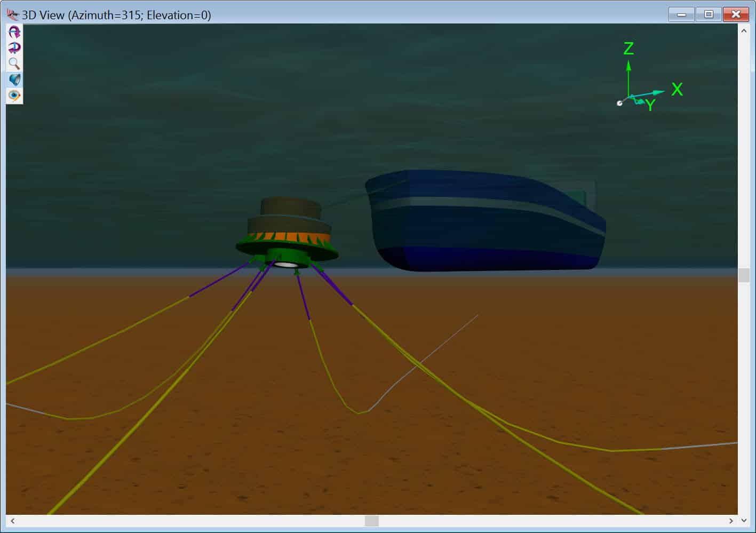Click the green Z axis label
This screenshot has height=533, width=756.
point(628,49)
